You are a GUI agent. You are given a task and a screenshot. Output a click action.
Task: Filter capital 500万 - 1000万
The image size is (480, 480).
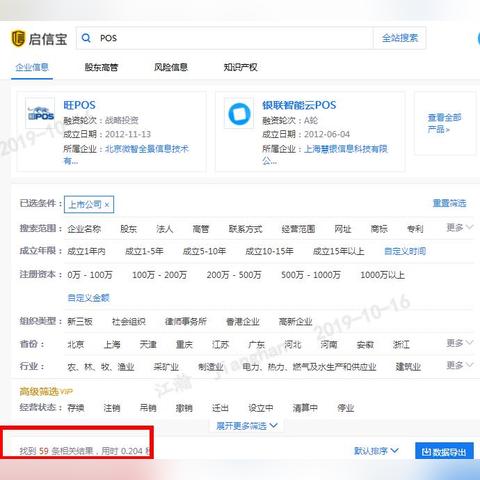tap(311, 275)
